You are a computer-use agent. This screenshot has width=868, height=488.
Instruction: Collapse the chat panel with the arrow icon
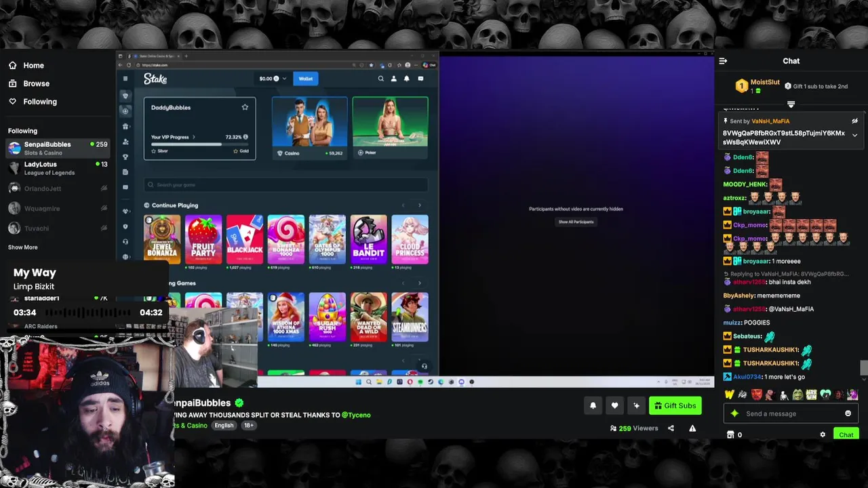click(x=723, y=61)
